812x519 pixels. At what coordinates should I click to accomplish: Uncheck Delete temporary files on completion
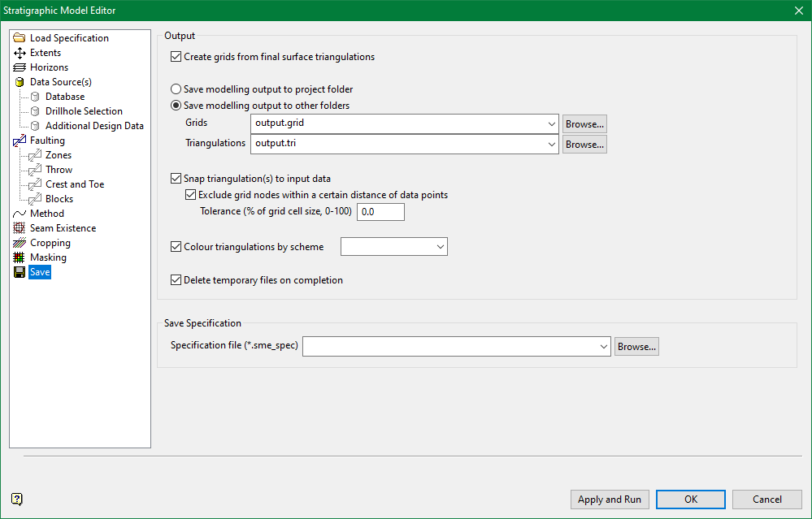coord(176,280)
